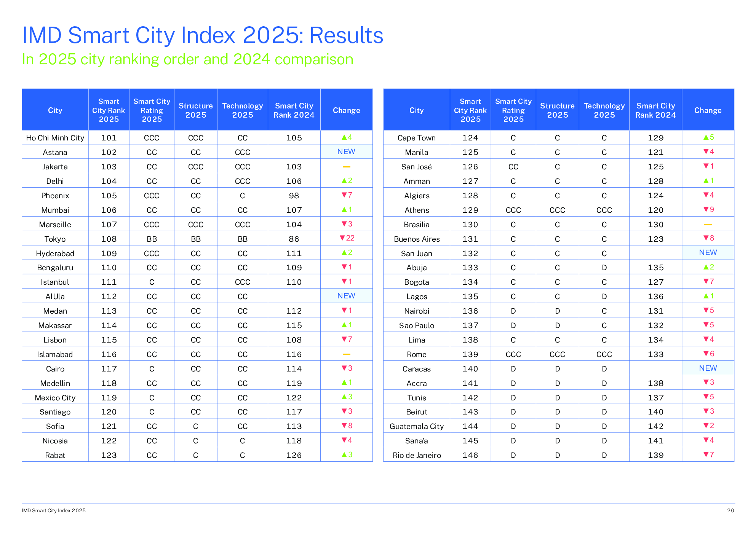Click the up arrow in Hyderabad's row
Viewport: 756px width, 534px height.
[344, 252]
